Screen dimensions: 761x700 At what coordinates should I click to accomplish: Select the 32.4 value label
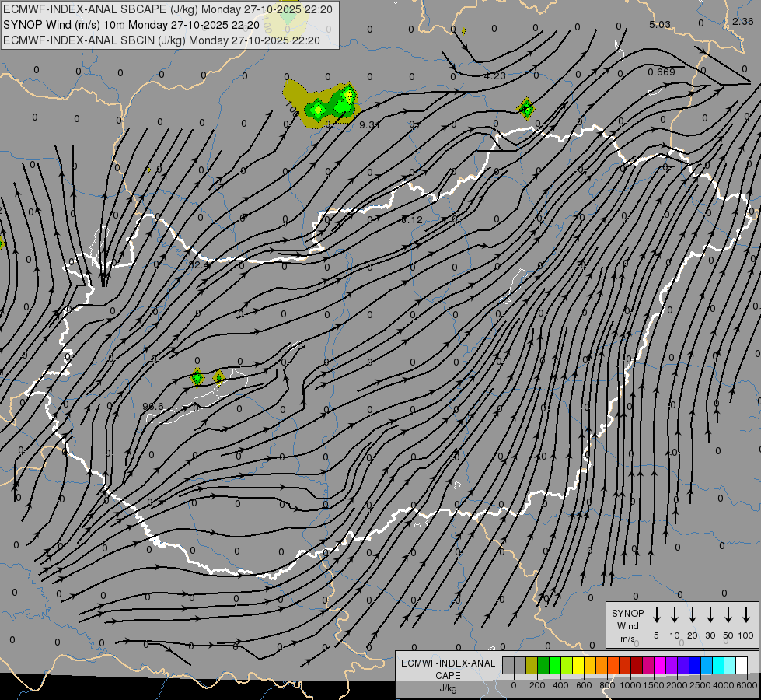tap(198, 265)
